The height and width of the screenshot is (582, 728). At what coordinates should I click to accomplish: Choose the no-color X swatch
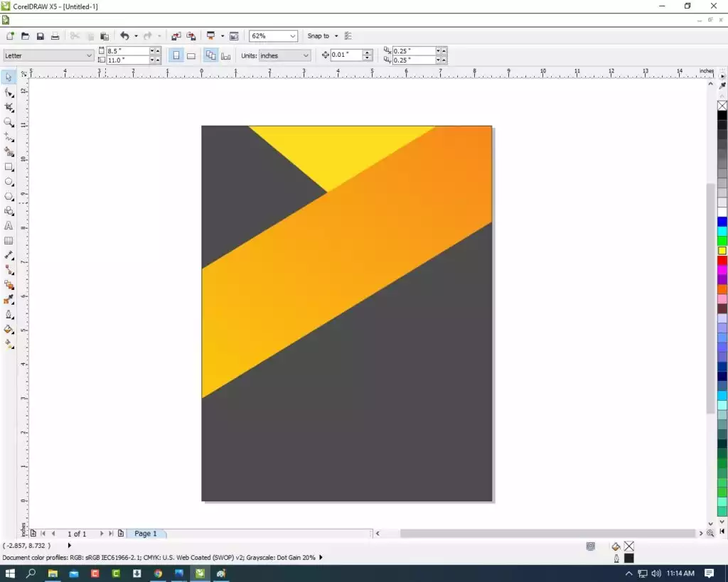pyautogui.click(x=722, y=105)
